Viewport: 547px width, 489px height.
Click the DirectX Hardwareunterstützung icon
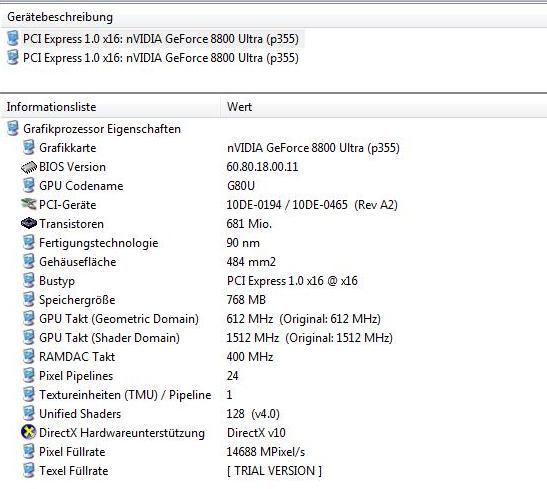pos(29,432)
